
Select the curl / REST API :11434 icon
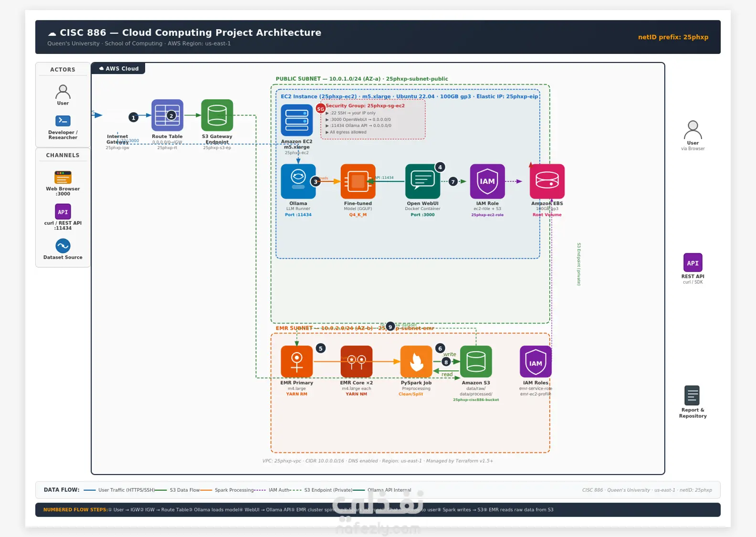coord(63,211)
